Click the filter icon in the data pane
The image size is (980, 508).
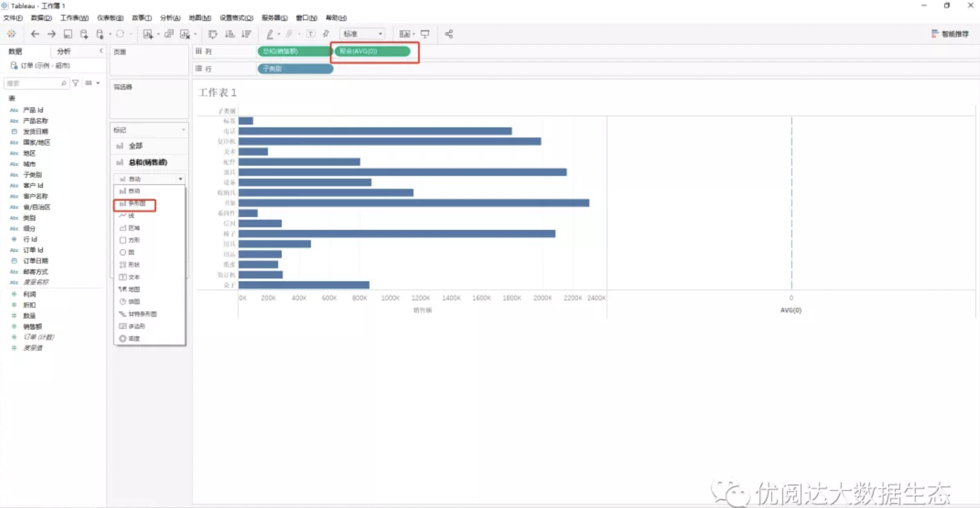point(75,83)
